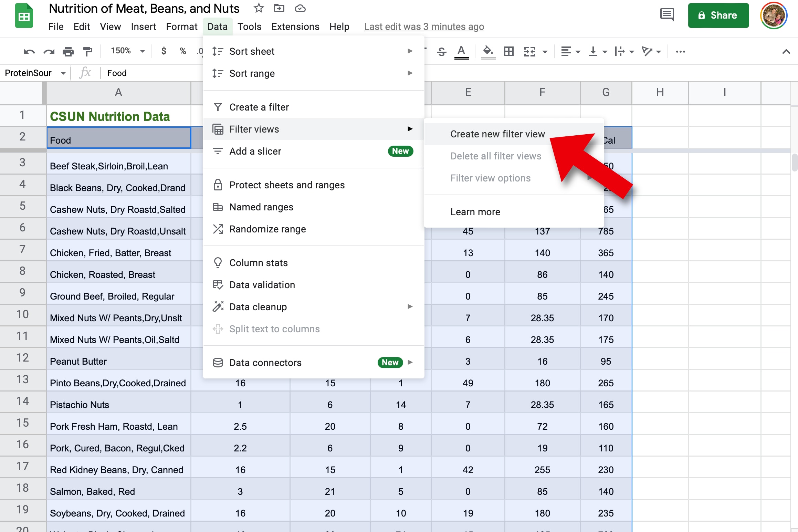798x532 pixels.
Task: Choose Create a filter
Action: pyautogui.click(x=313, y=107)
